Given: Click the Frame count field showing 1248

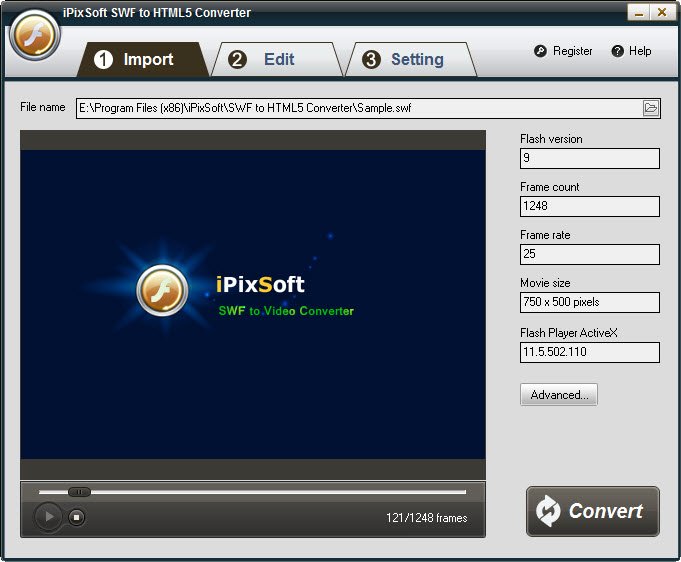Looking at the screenshot, I should tap(589, 206).
